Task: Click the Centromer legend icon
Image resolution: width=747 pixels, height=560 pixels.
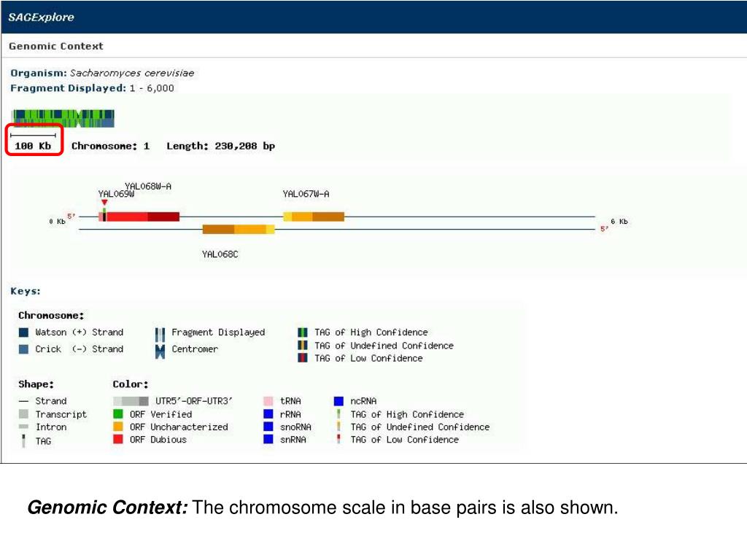Action: pos(160,351)
